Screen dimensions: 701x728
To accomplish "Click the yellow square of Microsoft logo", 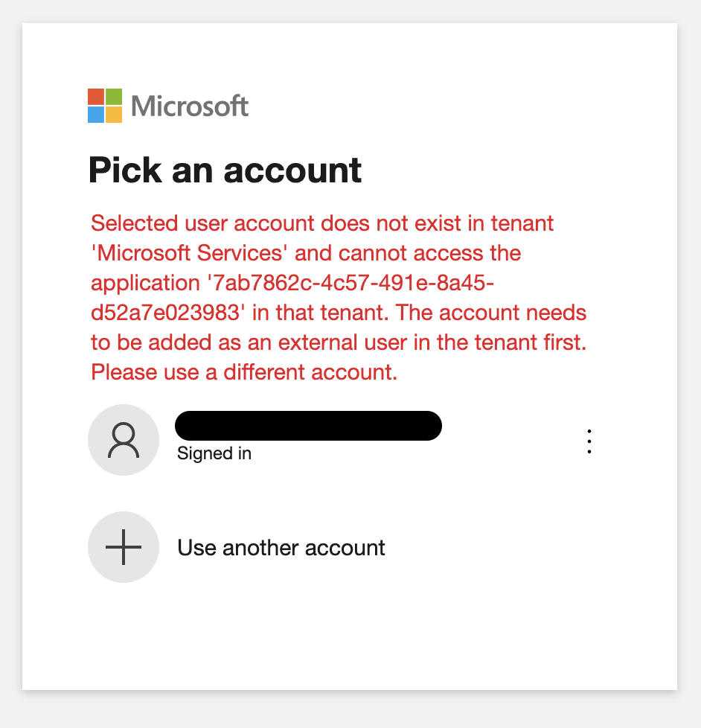I will tap(114, 115).
